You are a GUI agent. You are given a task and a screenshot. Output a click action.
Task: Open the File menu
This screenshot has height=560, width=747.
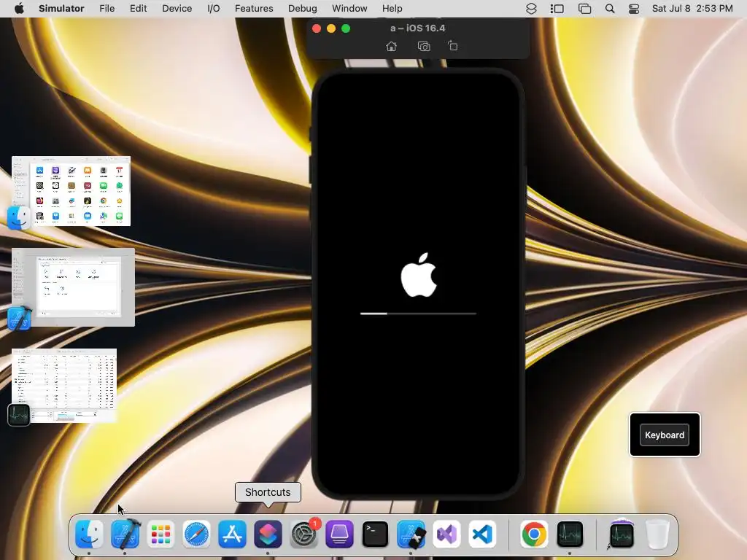point(107,8)
